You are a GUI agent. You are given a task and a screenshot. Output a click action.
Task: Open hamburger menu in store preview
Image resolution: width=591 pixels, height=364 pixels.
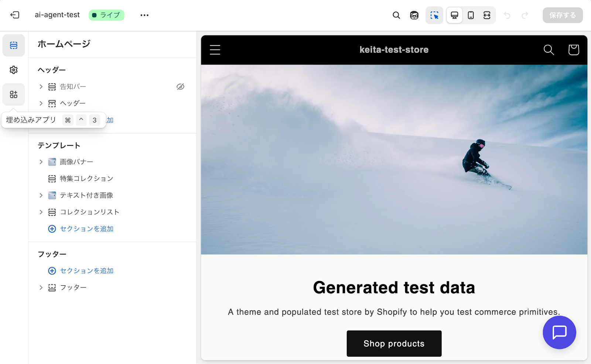click(x=215, y=50)
